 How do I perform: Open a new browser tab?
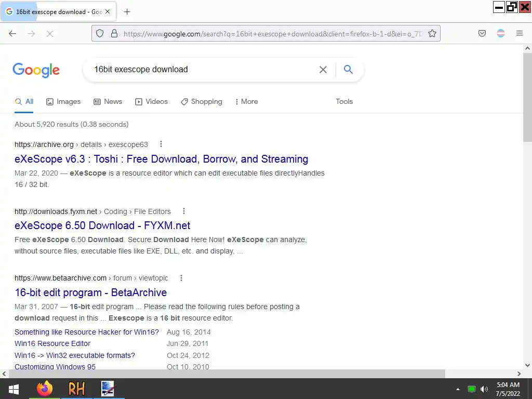(x=127, y=12)
